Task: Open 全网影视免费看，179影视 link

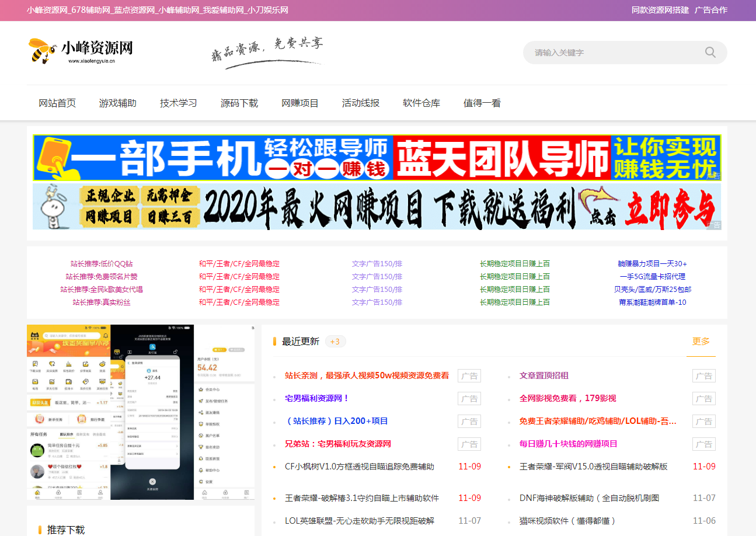Action: 567,399
